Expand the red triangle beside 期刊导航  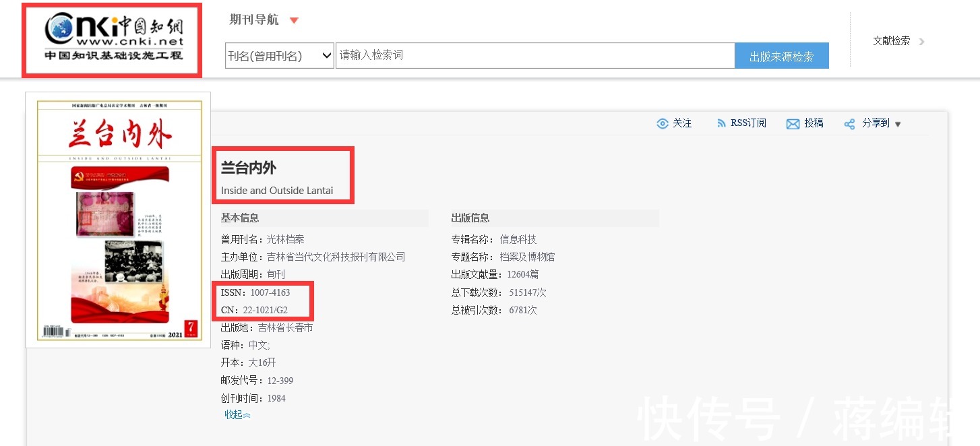click(x=294, y=20)
